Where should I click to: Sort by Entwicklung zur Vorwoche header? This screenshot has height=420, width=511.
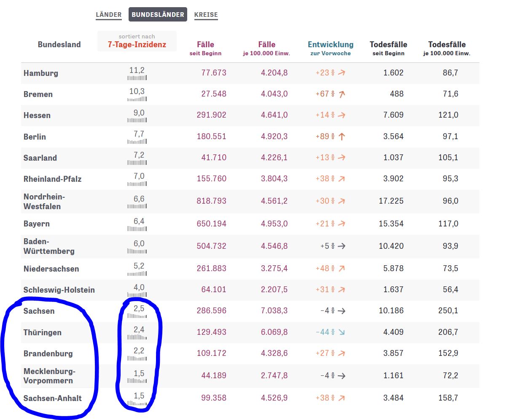click(x=330, y=48)
